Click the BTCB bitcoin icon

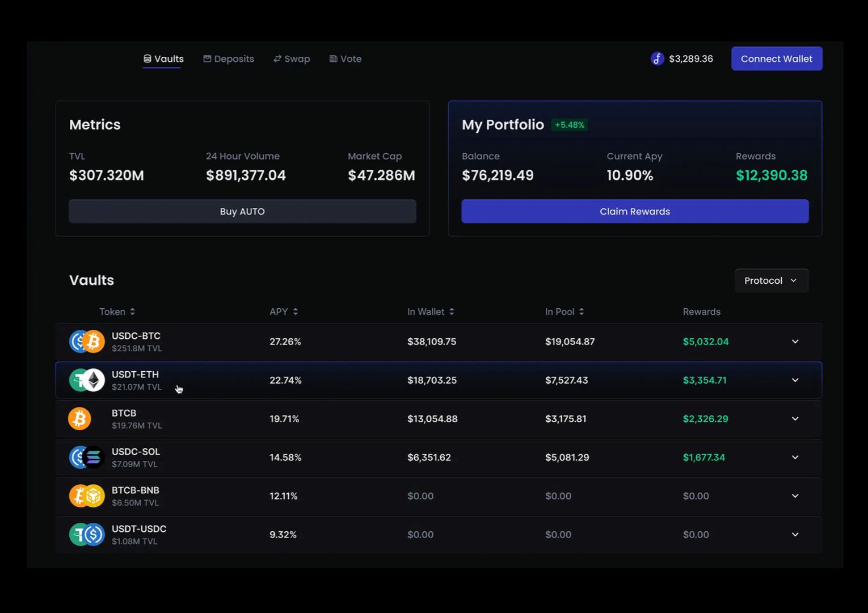[79, 418]
